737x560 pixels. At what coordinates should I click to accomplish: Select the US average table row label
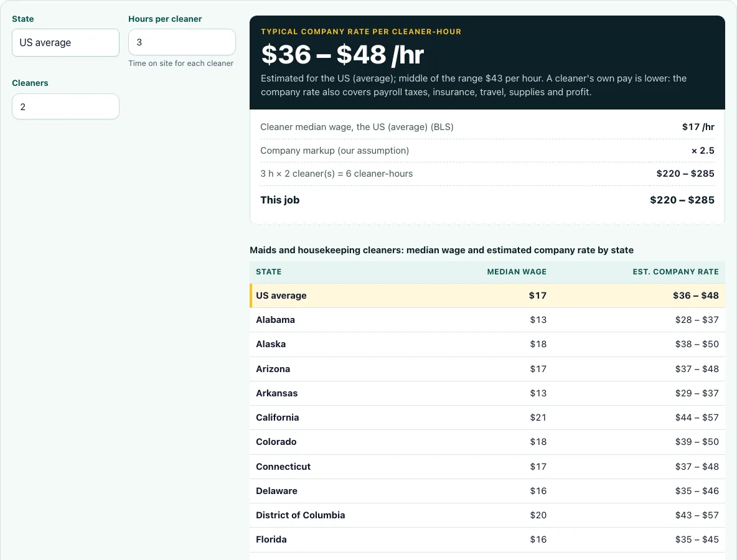281,296
